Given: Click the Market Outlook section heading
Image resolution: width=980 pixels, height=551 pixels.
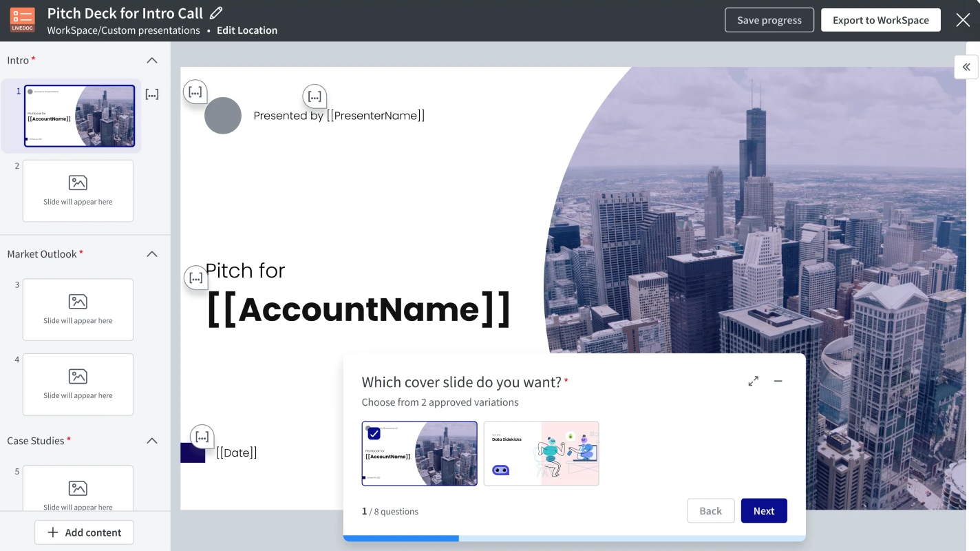Looking at the screenshot, I should coord(42,254).
